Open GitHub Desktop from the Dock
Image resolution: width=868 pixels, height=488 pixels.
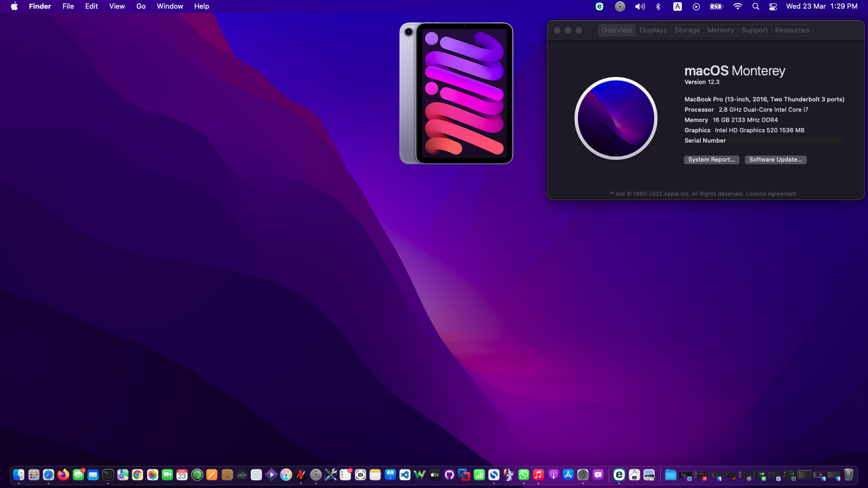(x=449, y=475)
